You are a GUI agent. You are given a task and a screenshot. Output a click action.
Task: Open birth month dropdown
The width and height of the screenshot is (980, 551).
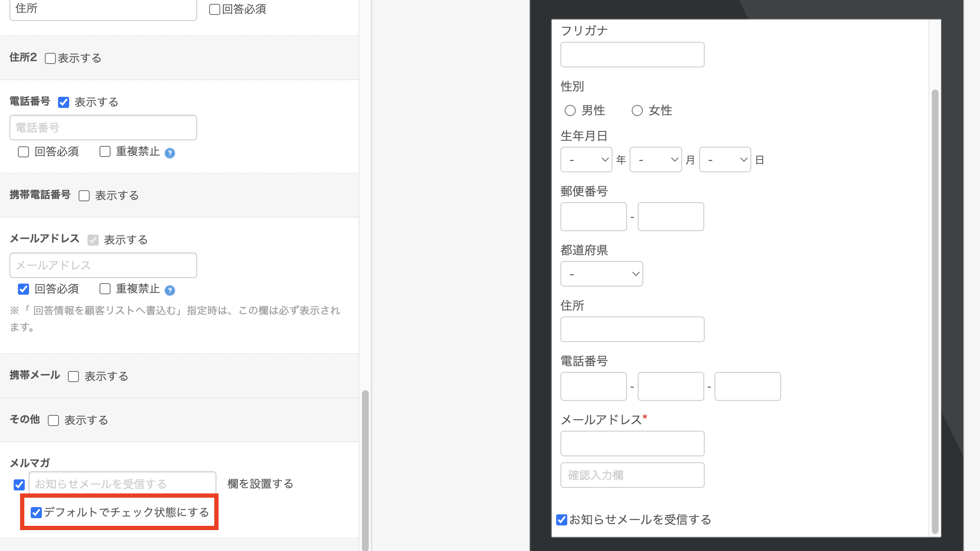pyautogui.click(x=655, y=160)
